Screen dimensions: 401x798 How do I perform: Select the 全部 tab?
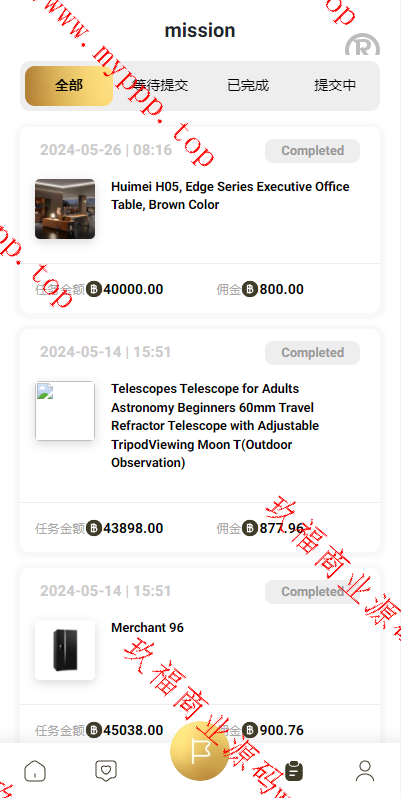pyautogui.click(x=69, y=86)
